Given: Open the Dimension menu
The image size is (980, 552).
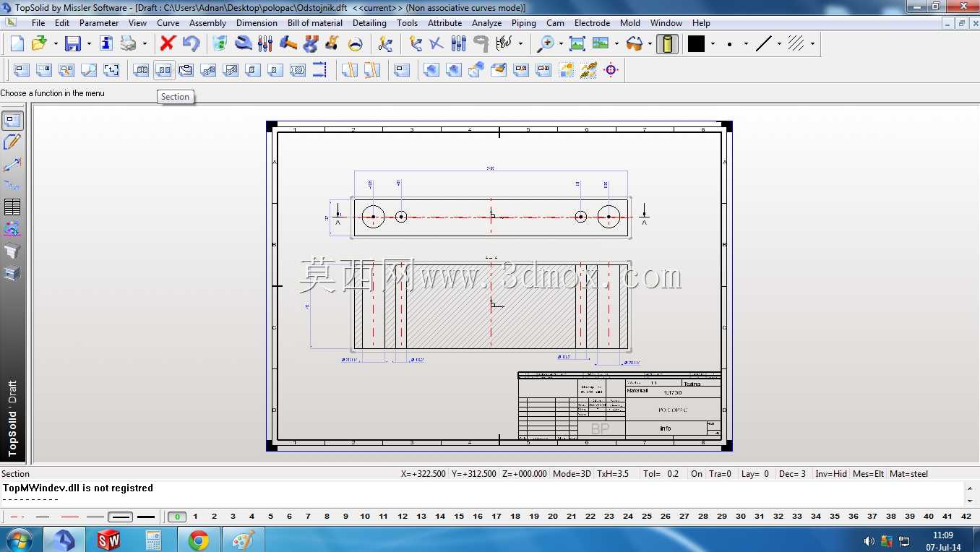Looking at the screenshot, I should 257,23.
